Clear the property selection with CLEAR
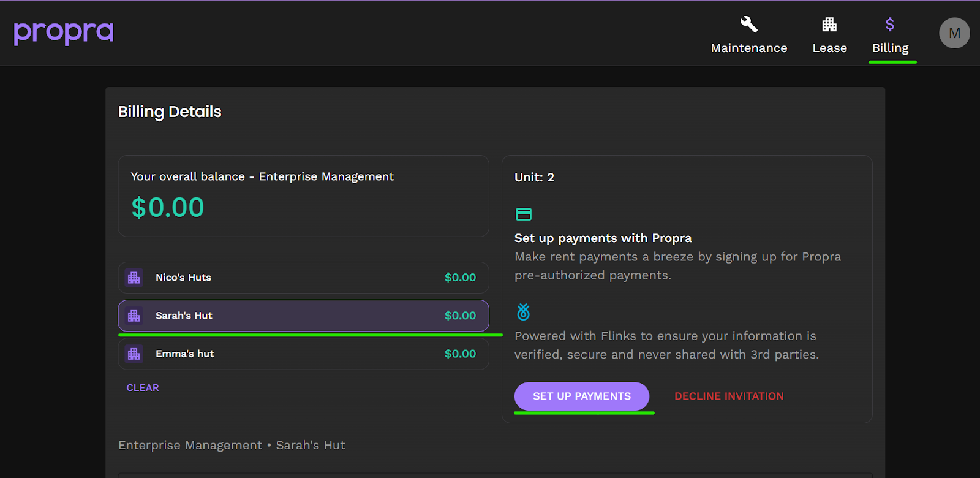 click(x=143, y=388)
